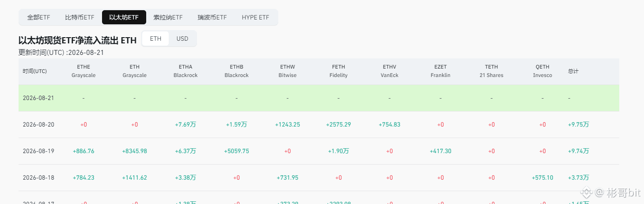This screenshot has height=204, width=644.
Task: Click the FETH Fidelity column header
Action: (338, 71)
